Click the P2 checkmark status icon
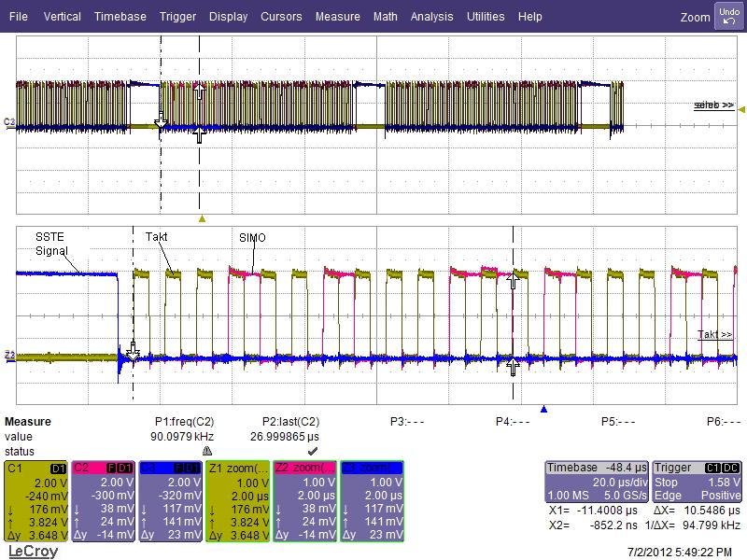The height and width of the screenshot is (560, 747). point(313,451)
